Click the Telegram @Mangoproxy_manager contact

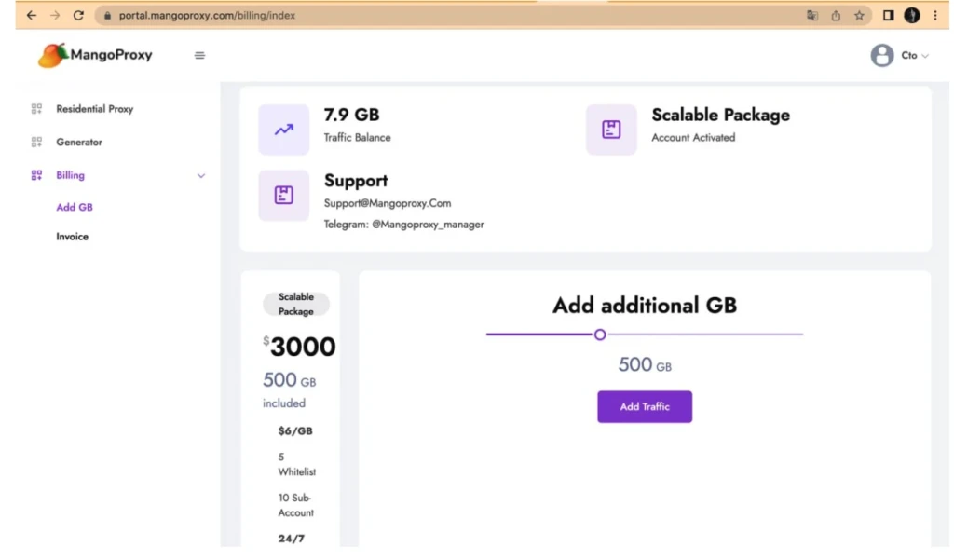[403, 225]
